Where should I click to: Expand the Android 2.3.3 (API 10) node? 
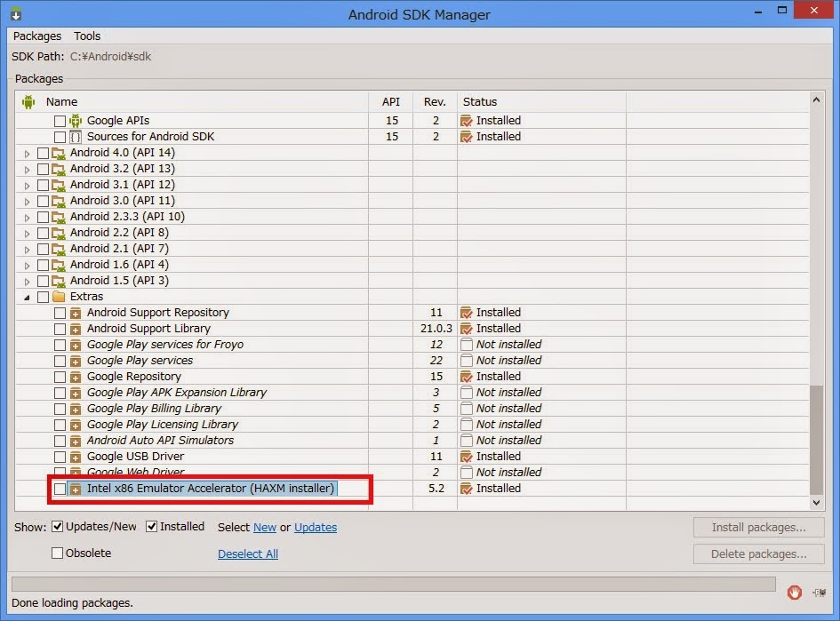(27, 218)
